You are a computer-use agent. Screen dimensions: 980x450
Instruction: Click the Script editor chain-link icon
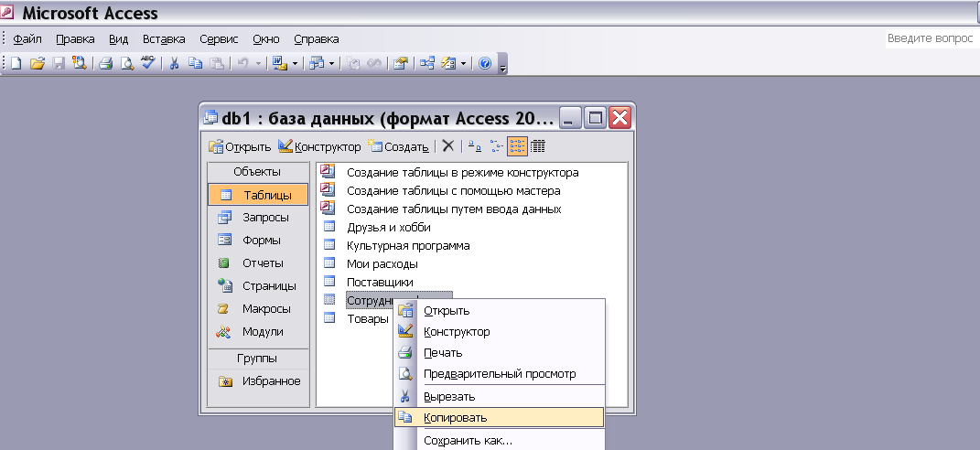coord(373,63)
